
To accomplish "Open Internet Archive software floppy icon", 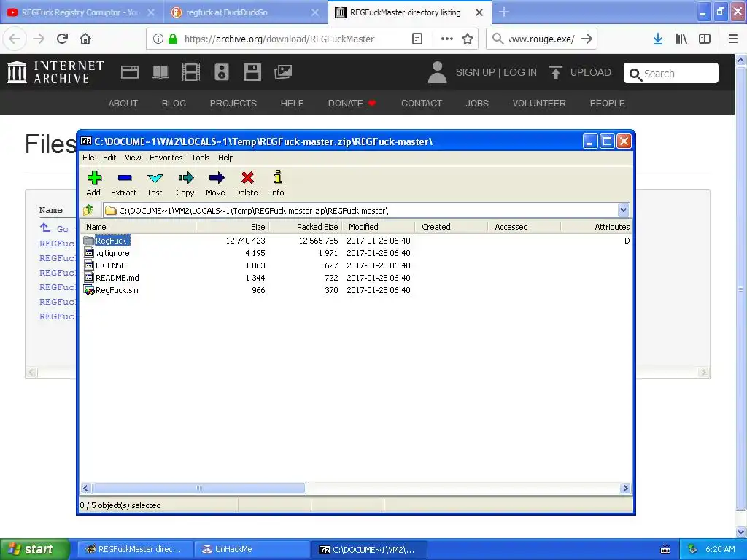I will [x=252, y=72].
